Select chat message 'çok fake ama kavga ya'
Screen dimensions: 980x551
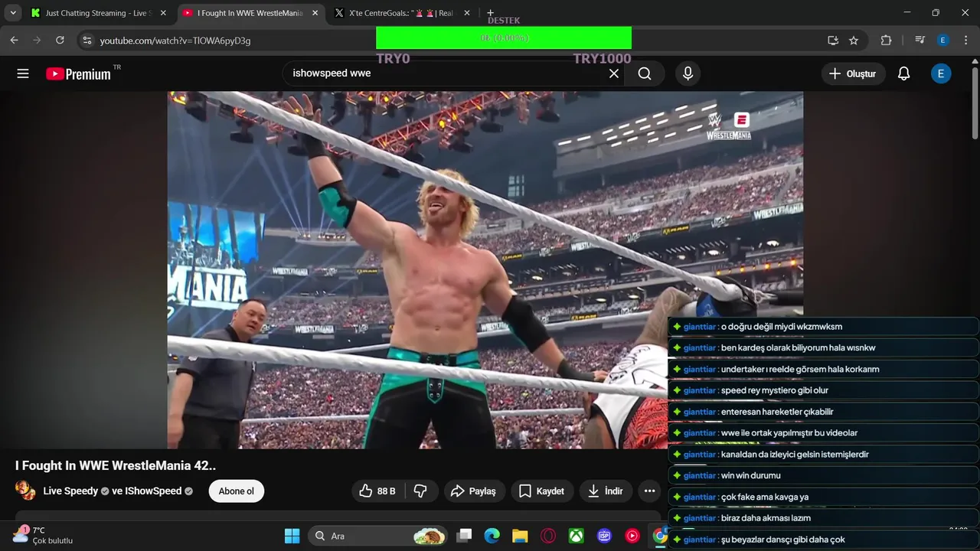pos(764,497)
